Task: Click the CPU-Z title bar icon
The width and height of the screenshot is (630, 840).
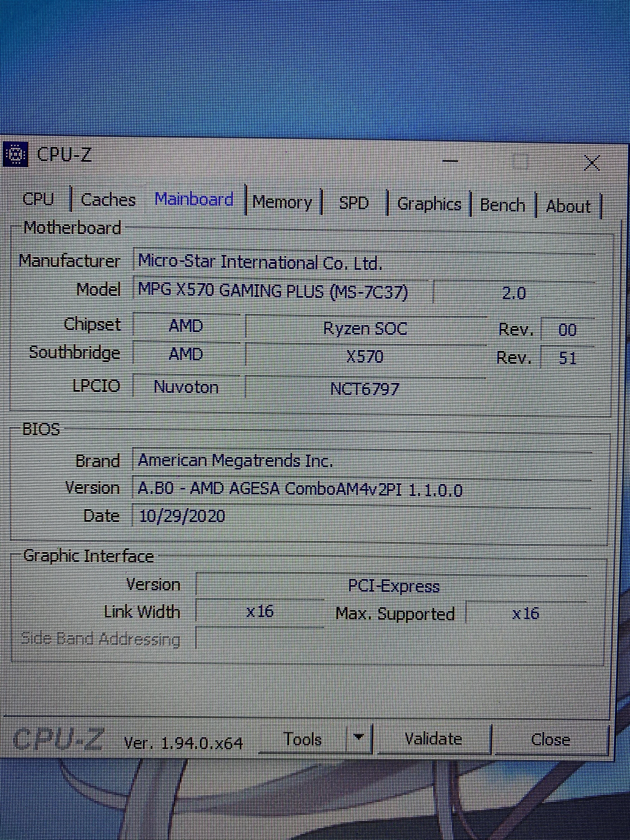Action: point(15,154)
